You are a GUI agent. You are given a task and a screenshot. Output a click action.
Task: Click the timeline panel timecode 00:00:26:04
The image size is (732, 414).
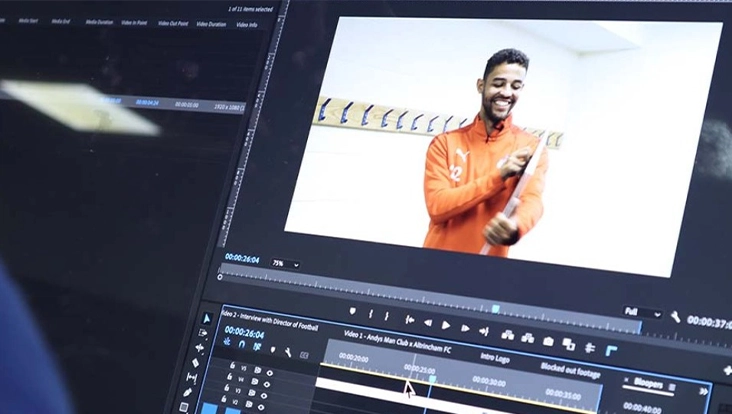244,332
